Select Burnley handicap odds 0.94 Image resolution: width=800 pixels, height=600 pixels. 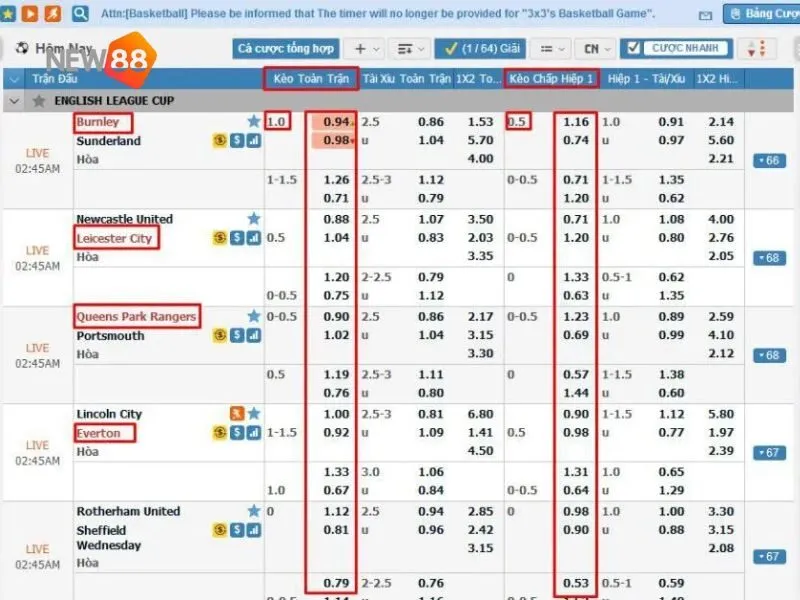pyautogui.click(x=335, y=122)
